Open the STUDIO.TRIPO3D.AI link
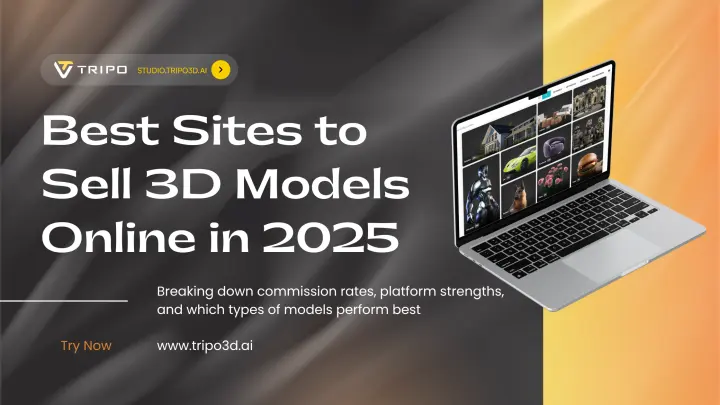This screenshot has width=720, height=405. tap(171, 69)
